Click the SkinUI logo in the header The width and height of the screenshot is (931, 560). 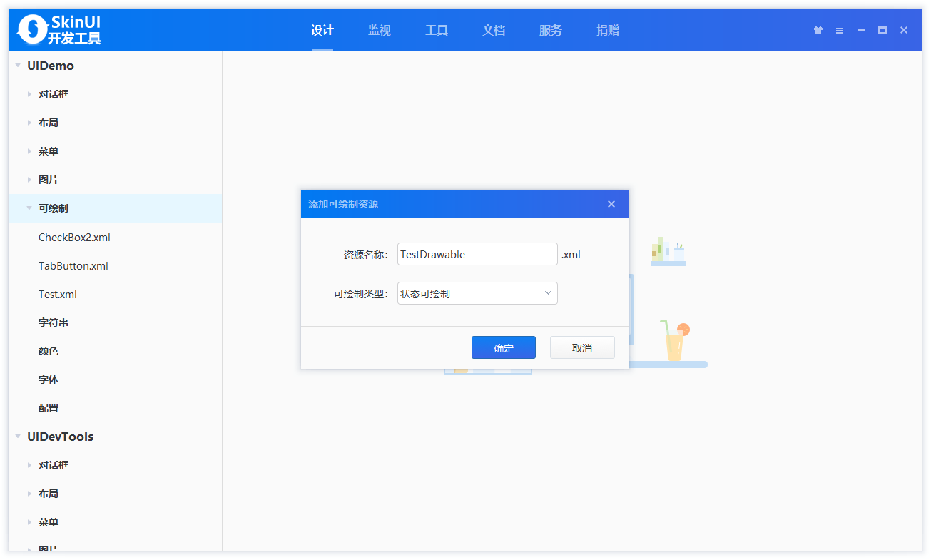[x=60, y=30]
